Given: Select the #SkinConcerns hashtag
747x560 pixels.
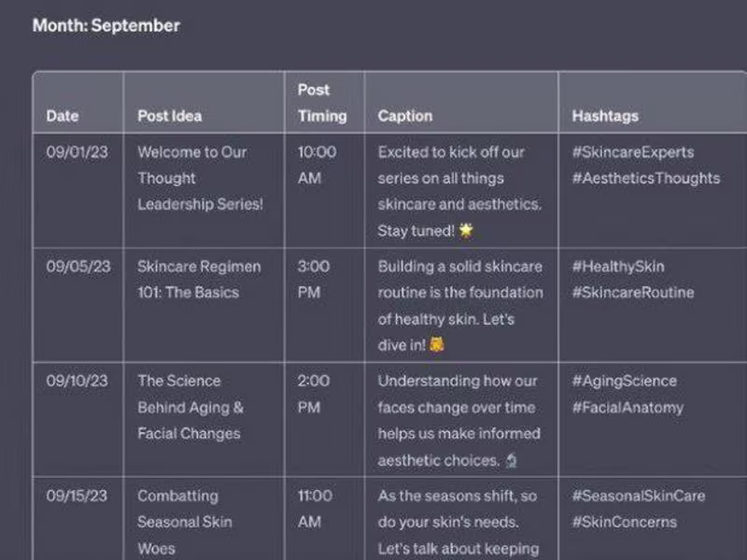Looking at the screenshot, I should (x=624, y=522).
